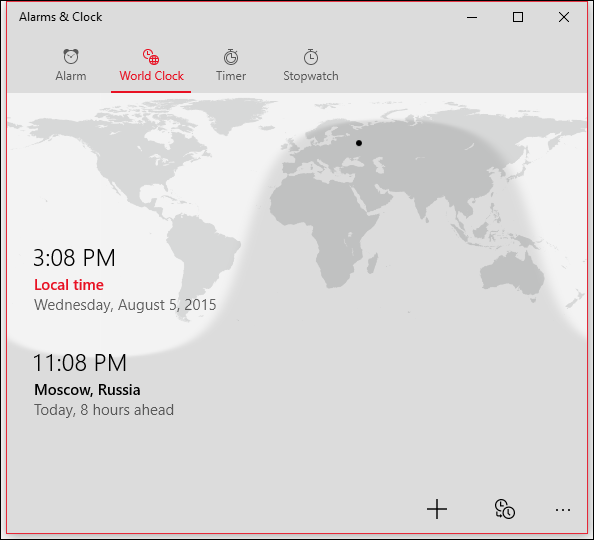Add a new city with plus icon
Image resolution: width=594 pixels, height=540 pixels.
pyautogui.click(x=437, y=509)
